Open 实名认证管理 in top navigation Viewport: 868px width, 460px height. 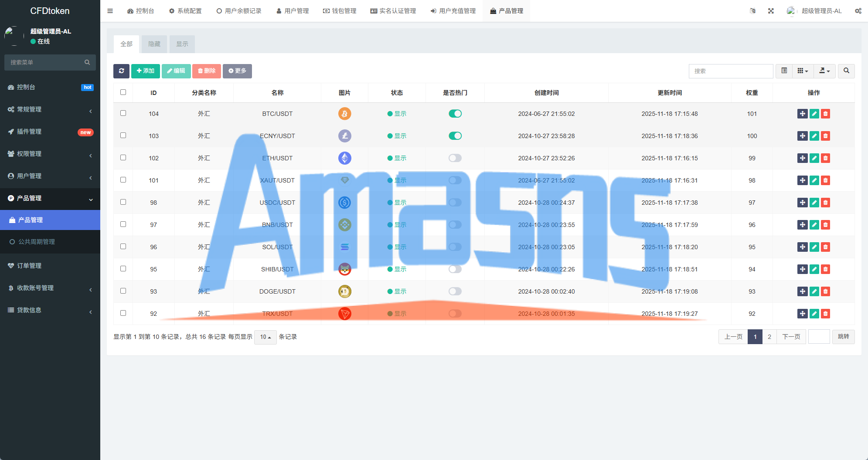point(393,11)
